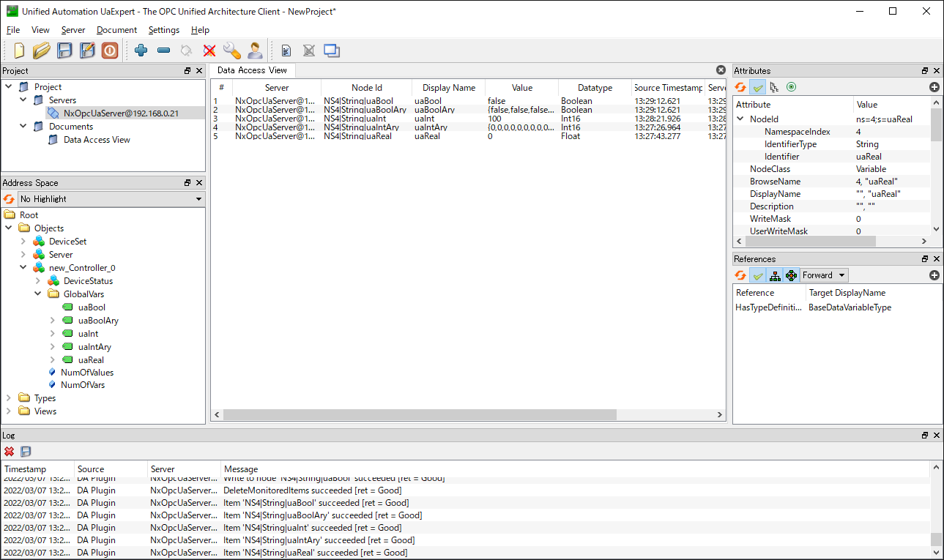Click the Remove Server minus icon

164,51
